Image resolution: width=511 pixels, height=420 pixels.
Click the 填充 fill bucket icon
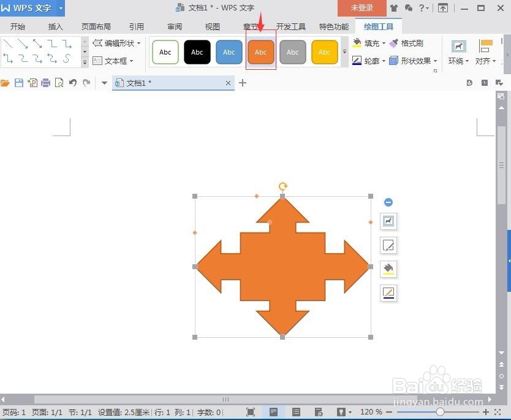(357, 43)
